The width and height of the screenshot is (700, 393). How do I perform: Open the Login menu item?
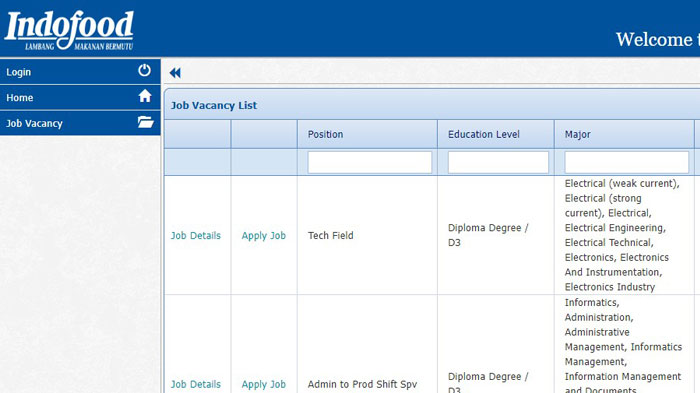click(80, 71)
